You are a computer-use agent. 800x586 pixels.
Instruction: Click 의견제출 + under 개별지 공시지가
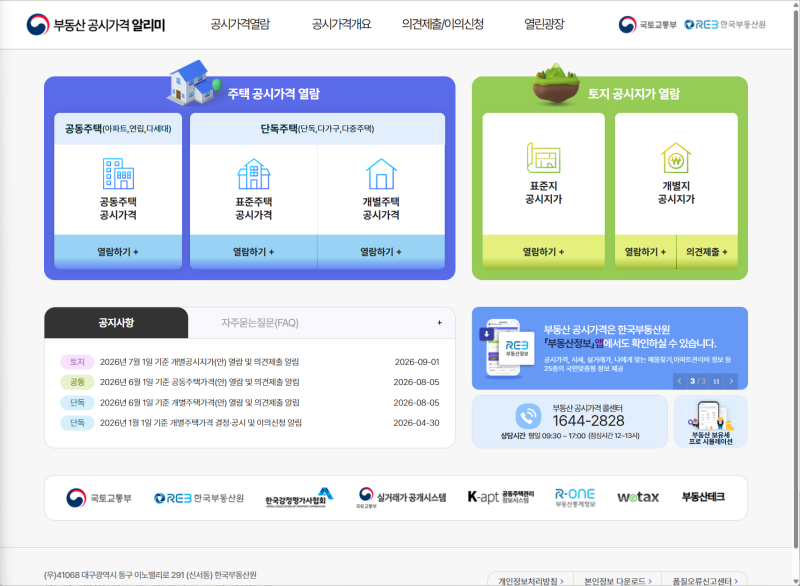pyautogui.click(x=707, y=251)
